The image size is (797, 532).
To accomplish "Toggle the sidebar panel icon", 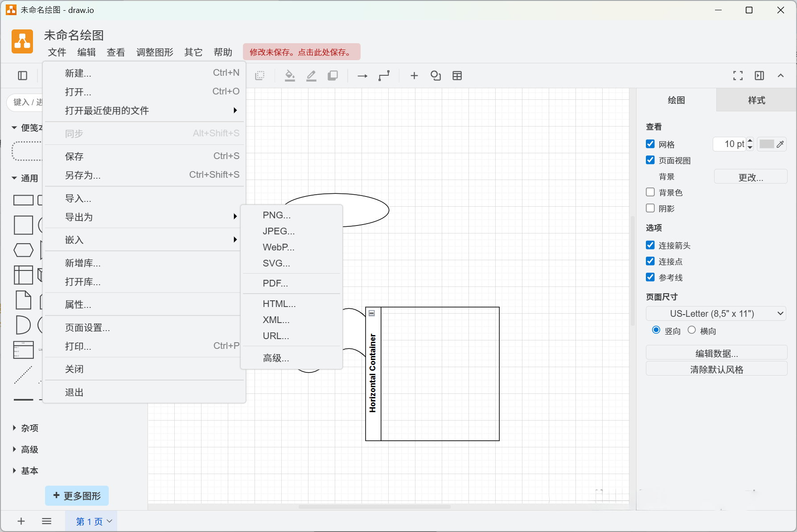I will point(23,76).
